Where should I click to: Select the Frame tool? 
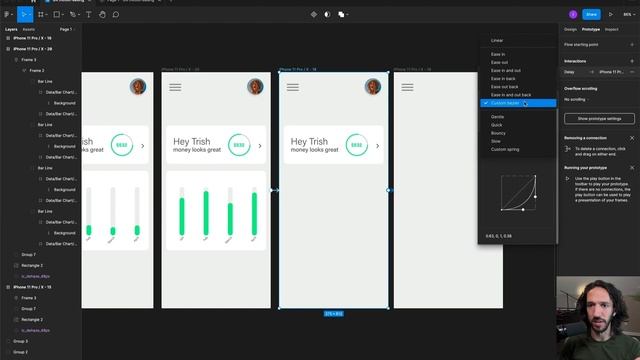pos(40,14)
